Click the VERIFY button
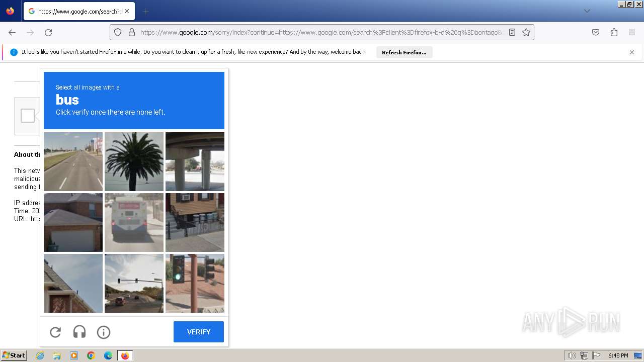 [199, 332]
